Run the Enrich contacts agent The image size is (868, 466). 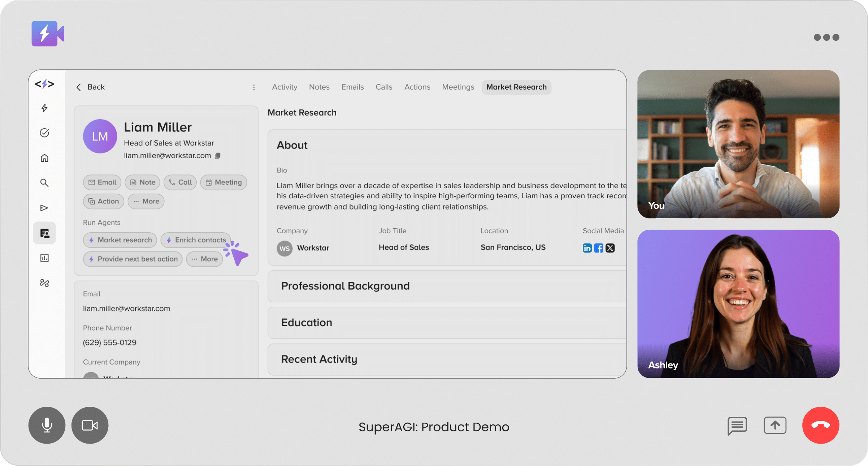[x=196, y=240]
